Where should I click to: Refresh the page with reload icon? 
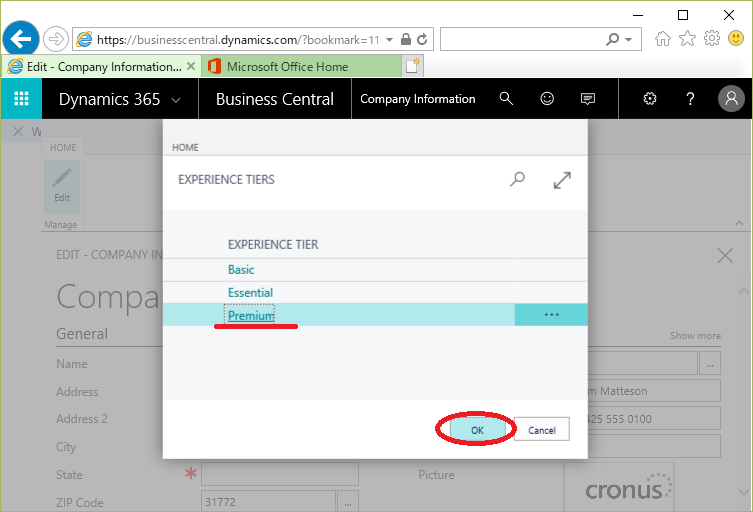point(422,39)
